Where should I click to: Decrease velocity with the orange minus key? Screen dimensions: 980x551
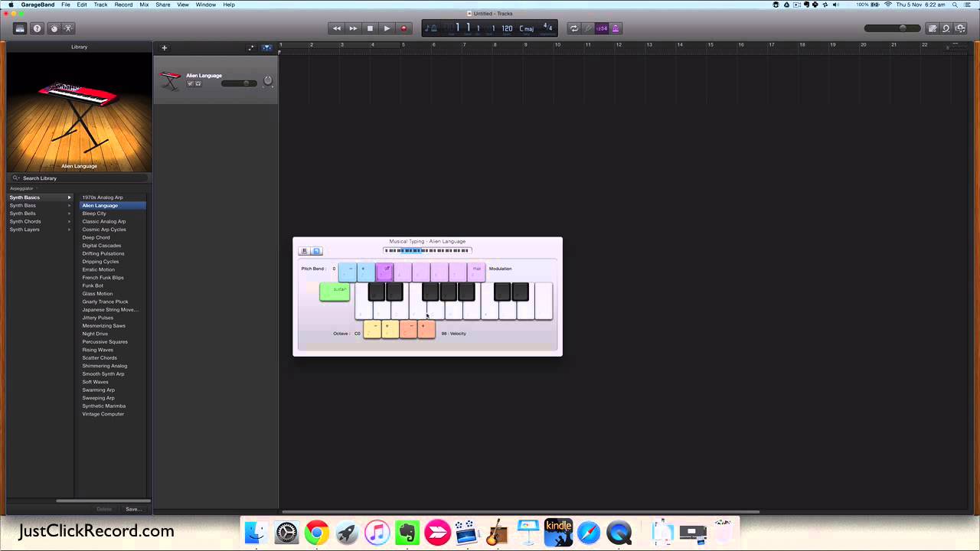[408, 329]
